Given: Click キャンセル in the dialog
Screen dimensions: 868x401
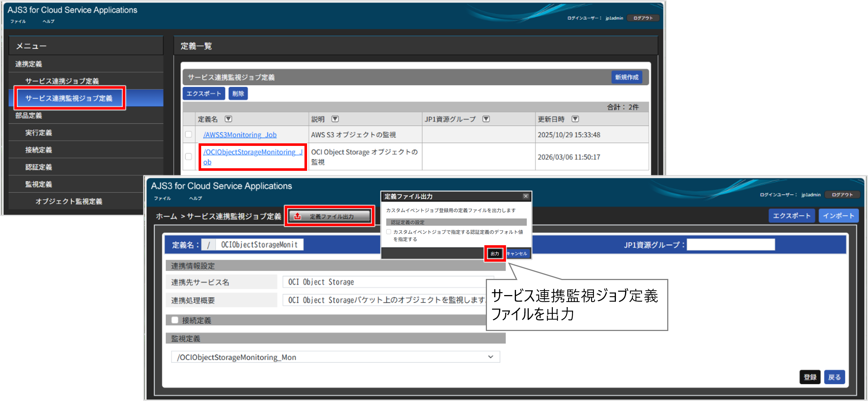Looking at the screenshot, I should [x=517, y=253].
